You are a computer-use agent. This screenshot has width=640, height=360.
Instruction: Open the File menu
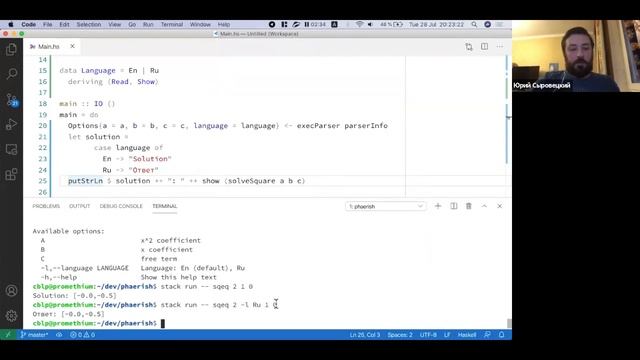[48, 24]
